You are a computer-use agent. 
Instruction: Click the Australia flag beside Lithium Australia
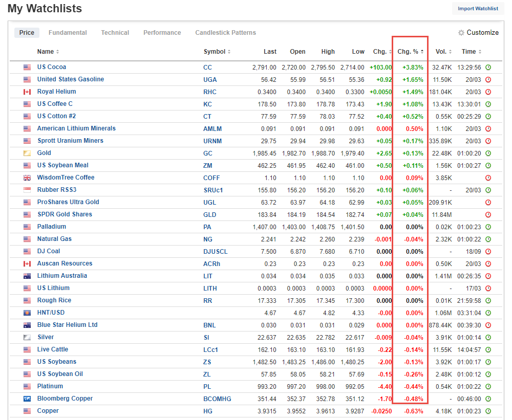click(27, 276)
